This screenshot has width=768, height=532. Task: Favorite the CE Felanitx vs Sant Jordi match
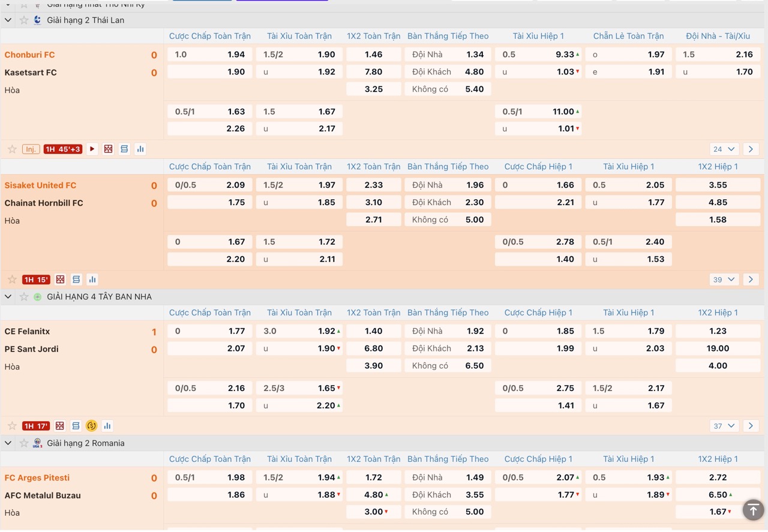coord(12,426)
